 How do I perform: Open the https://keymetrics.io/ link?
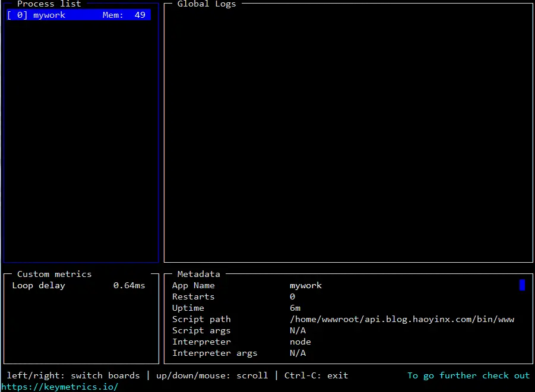point(60,387)
